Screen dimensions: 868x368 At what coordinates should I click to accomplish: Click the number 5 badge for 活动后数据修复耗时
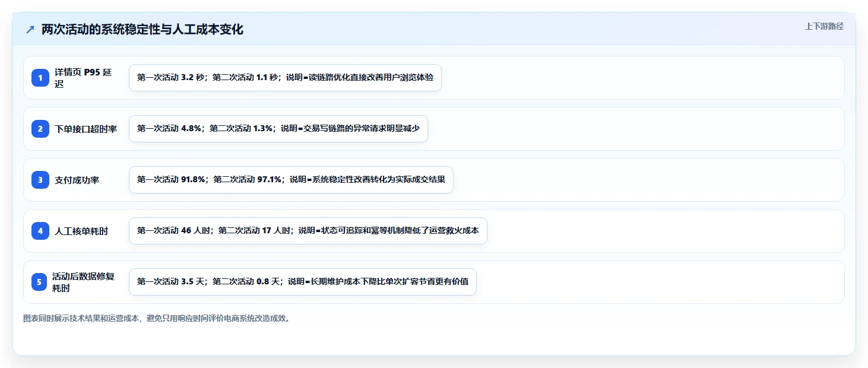click(39, 282)
